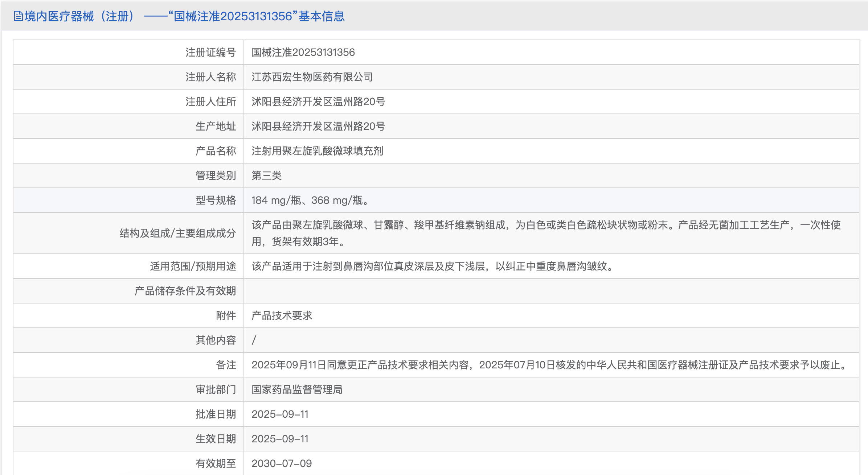Click the 其他内容 slash value

(254, 340)
